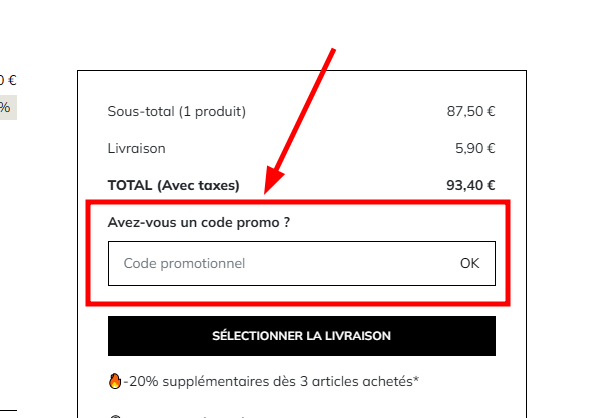The image size is (613, 418).
Task: Click the red arrow annotation
Action: pos(300,120)
